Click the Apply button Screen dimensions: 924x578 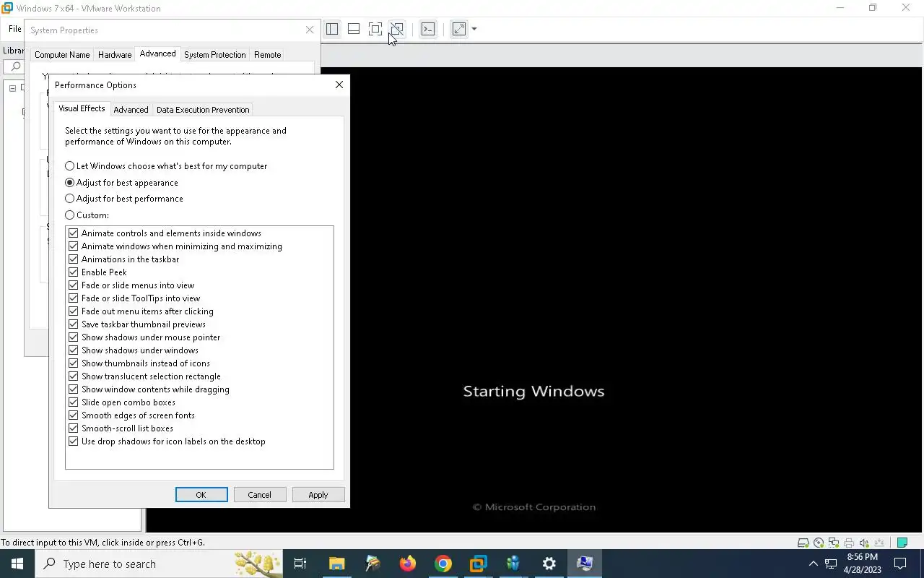click(x=318, y=495)
